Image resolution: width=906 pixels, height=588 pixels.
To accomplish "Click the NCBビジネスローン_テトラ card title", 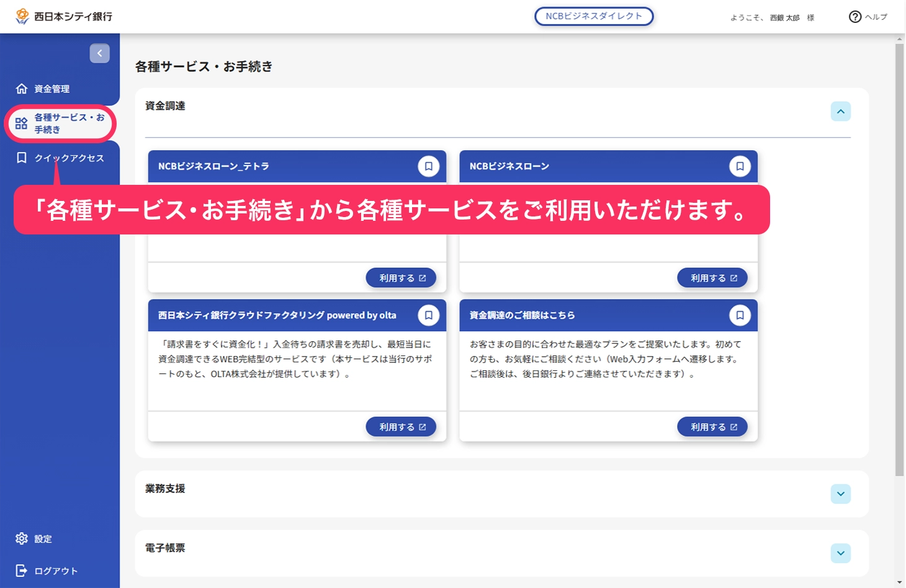I will pos(213,166).
